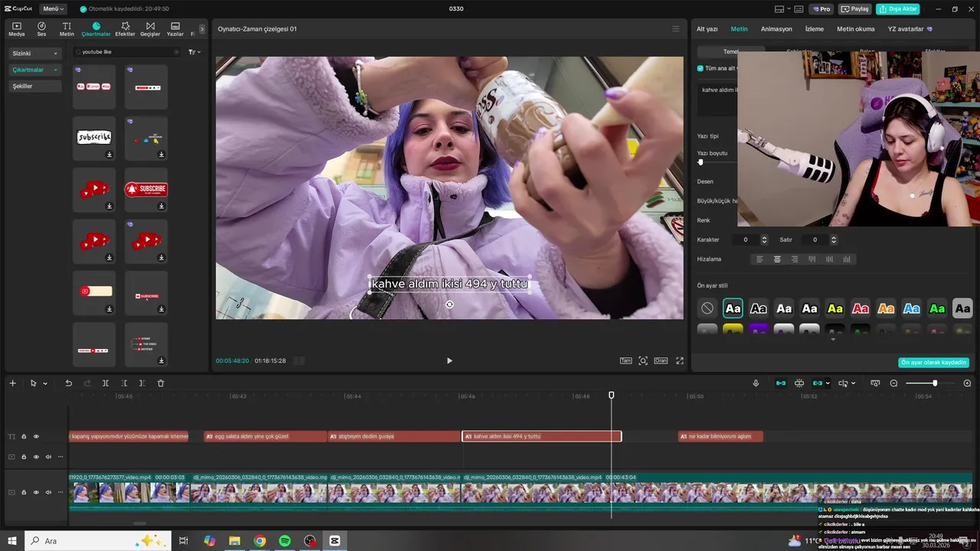Open the sticker filter dropdown
This screenshot has height=551, width=980.
194,52
